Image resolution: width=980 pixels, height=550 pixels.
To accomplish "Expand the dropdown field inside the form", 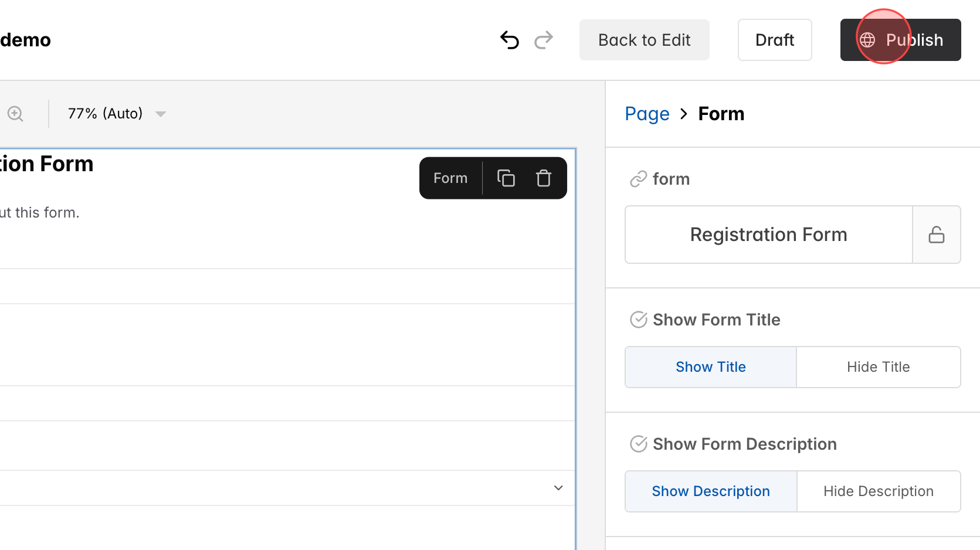I will point(558,487).
